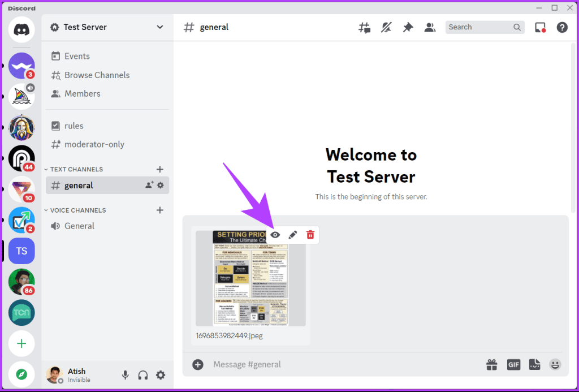
Task: Open the GIF picker
Action: (513, 364)
